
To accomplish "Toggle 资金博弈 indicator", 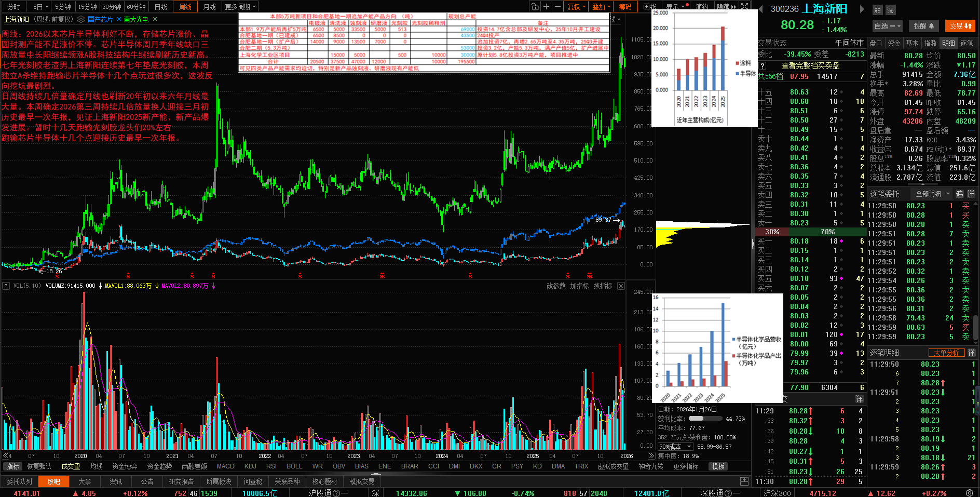I will click(125, 466).
